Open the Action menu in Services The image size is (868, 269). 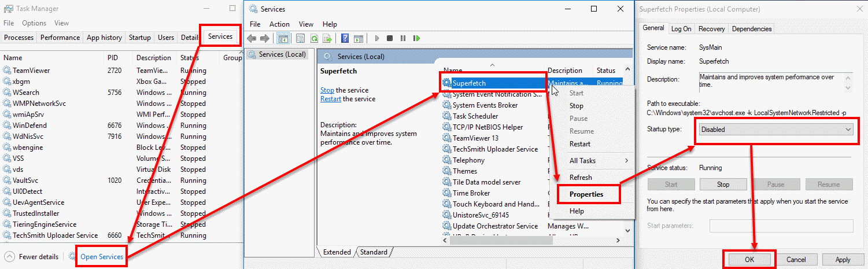coord(279,24)
